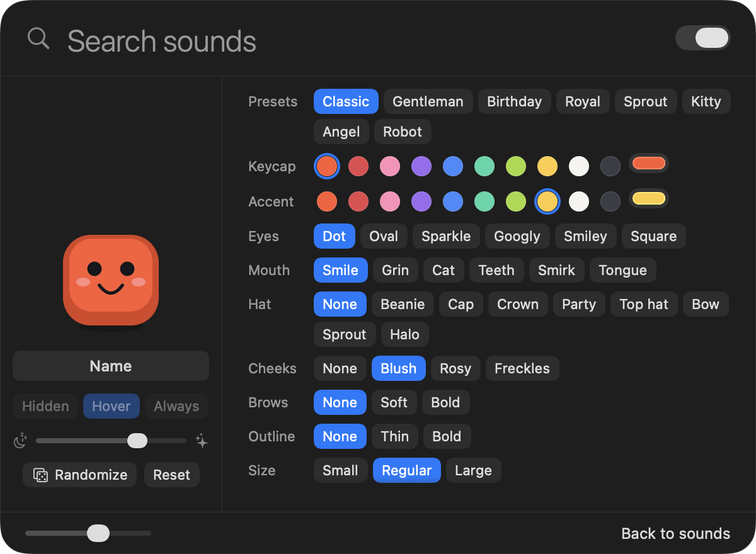Viewport: 756px width, 554px height.
Task: Apply the Royal preset
Action: tap(583, 101)
